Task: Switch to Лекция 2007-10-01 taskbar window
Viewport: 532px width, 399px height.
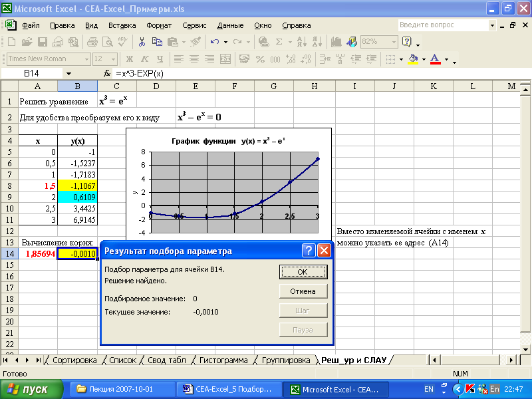Action: pos(123,389)
